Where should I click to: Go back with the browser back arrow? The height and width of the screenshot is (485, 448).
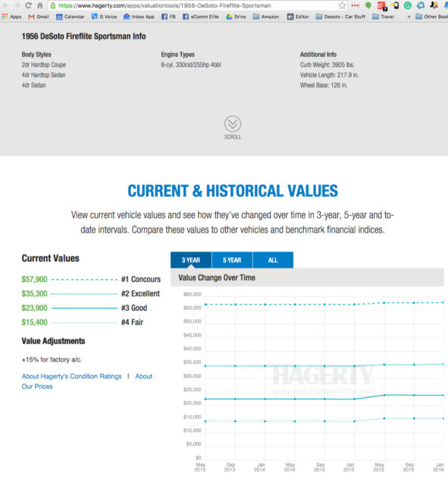tap(6, 5)
